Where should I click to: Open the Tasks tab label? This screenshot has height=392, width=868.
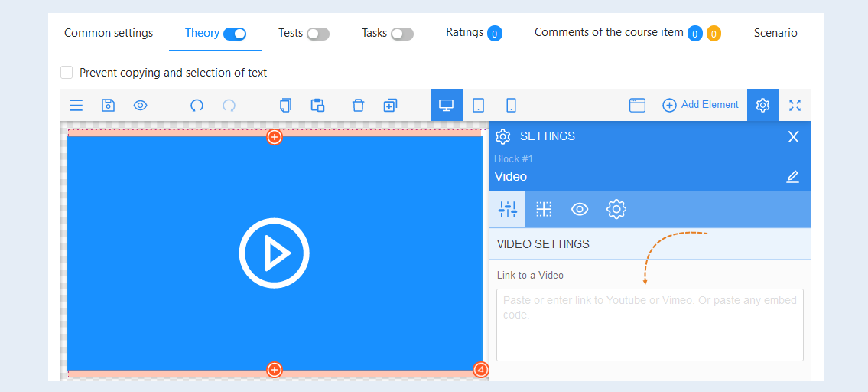click(x=374, y=33)
